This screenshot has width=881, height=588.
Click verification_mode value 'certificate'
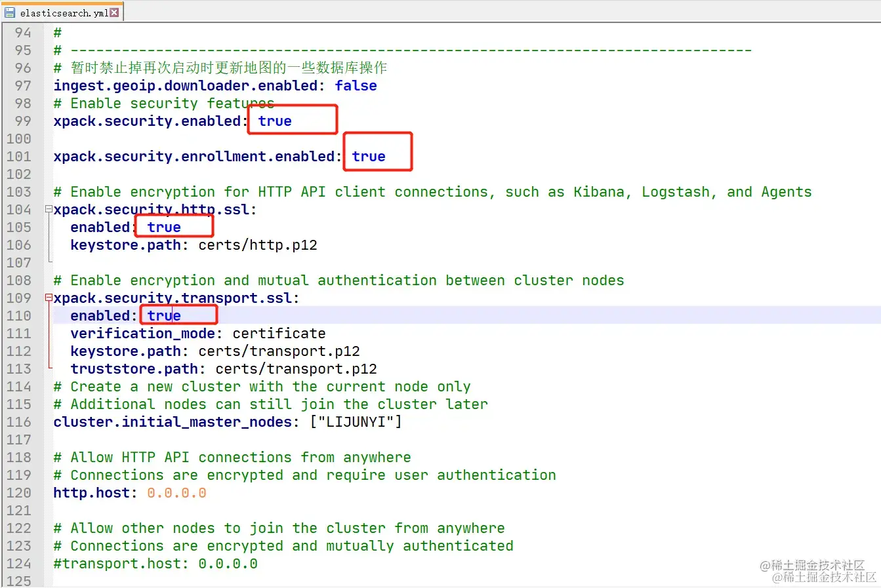(279, 334)
